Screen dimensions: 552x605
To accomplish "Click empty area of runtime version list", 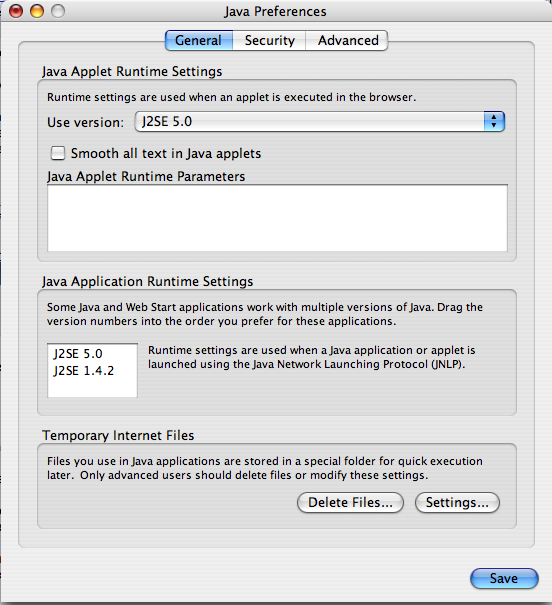I will click(92, 388).
